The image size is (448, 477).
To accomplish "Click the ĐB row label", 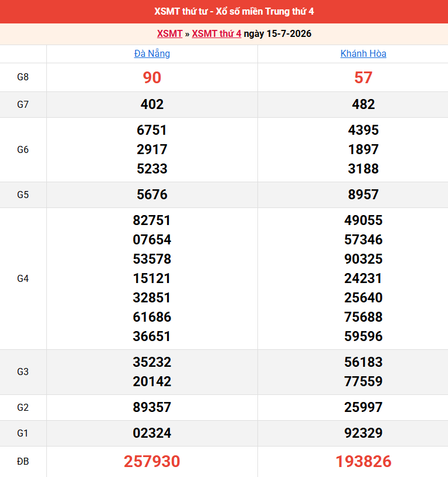I will [23, 462].
